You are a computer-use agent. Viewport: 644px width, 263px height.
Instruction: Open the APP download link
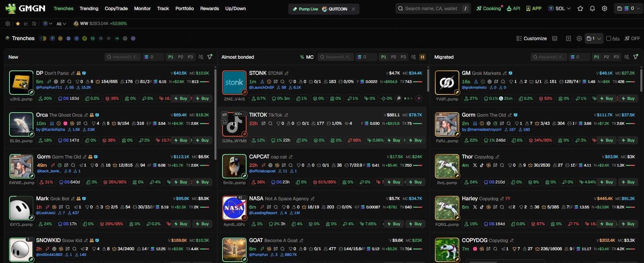[534, 8]
